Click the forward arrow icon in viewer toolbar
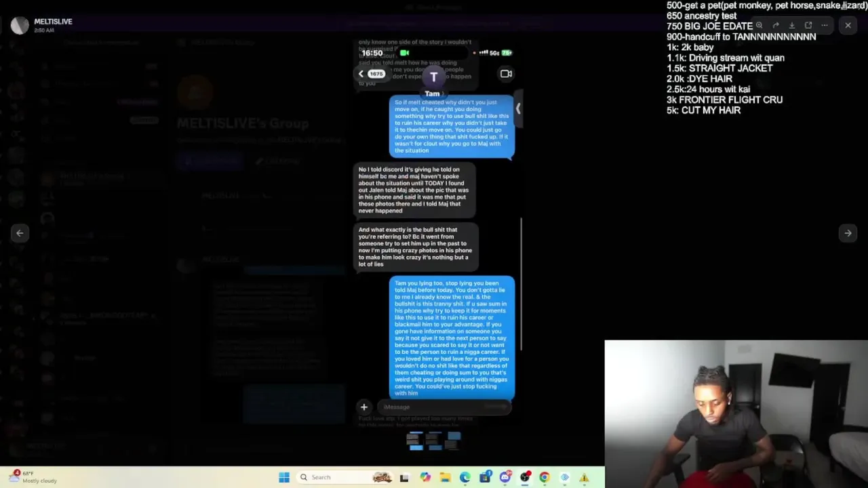The image size is (868, 488). tap(776, 25)
